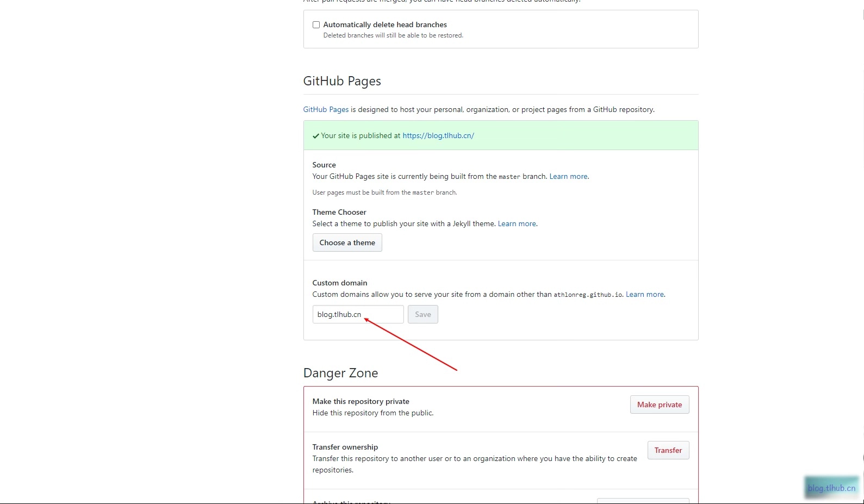Enable Automatically delete head branches checkbox
This screenshot has width=864, height=504.
(x=316, y=25)
